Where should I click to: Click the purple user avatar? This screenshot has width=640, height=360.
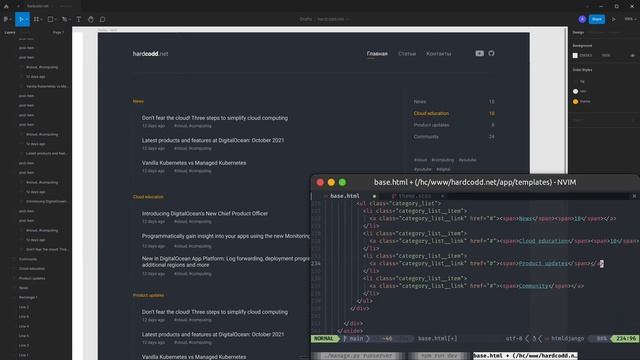coord(582,19)
